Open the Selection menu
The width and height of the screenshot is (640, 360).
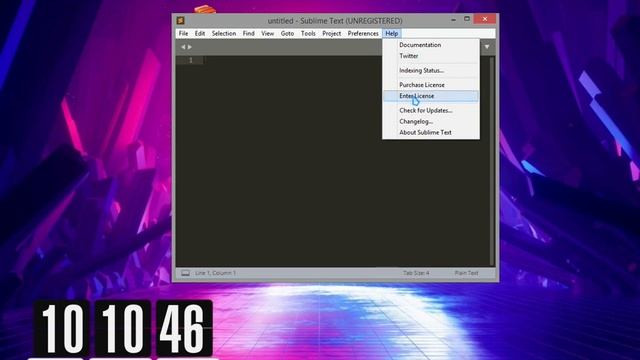point(224,33)
